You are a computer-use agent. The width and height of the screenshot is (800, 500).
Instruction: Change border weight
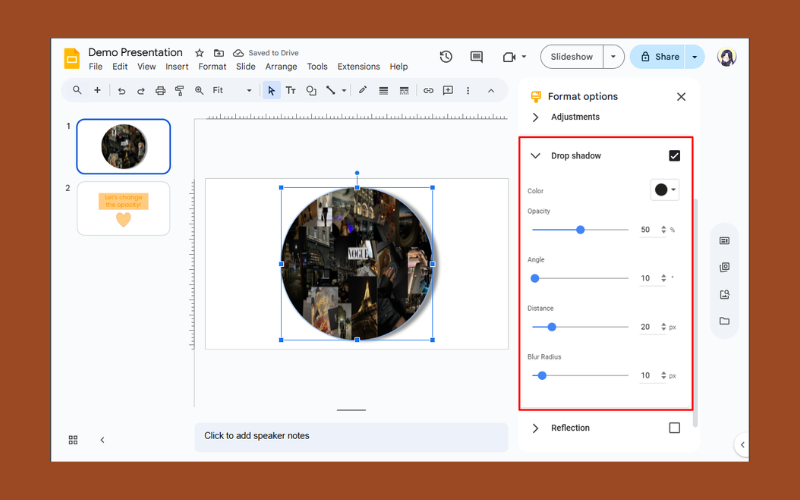click(x=383, y=91)
